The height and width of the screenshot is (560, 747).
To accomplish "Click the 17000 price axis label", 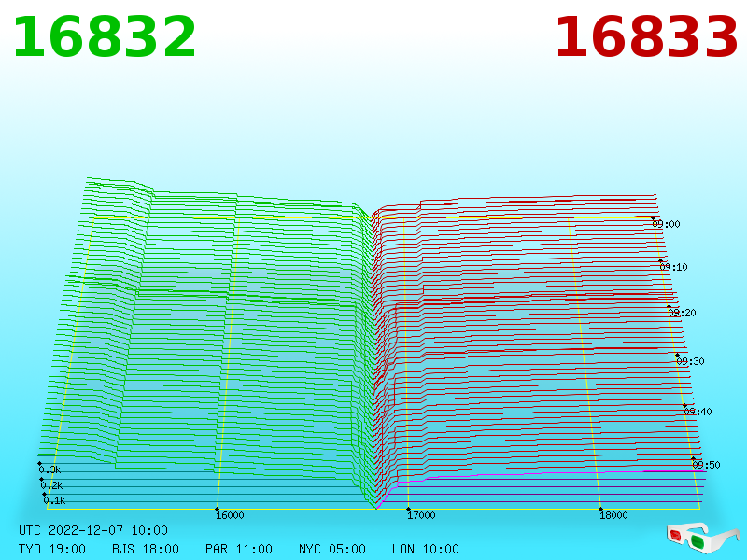I will 421,515.
